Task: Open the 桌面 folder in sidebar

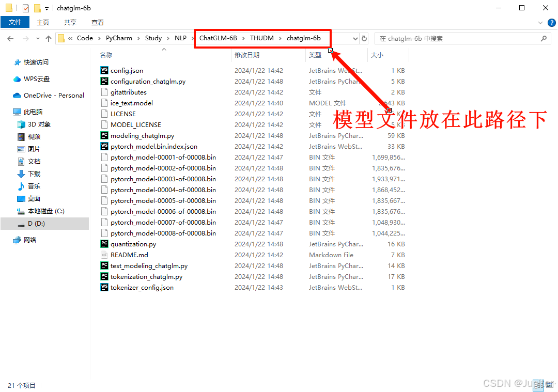Action: point(34,198)
